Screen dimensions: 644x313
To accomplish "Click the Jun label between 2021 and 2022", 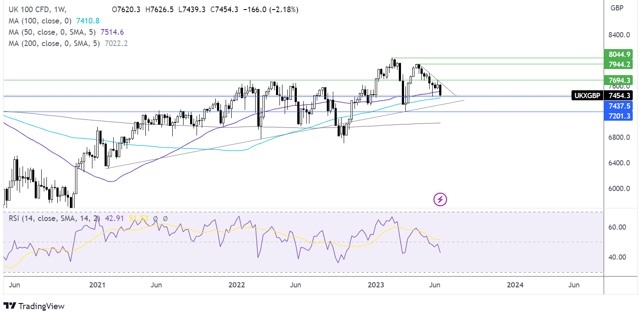I will point(156,285).
